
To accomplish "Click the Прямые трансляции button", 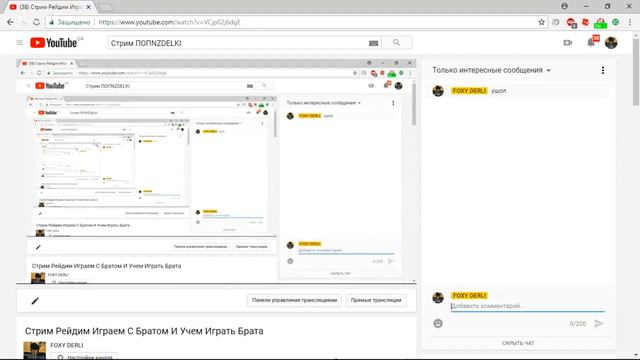I will (x=376, y=300).
